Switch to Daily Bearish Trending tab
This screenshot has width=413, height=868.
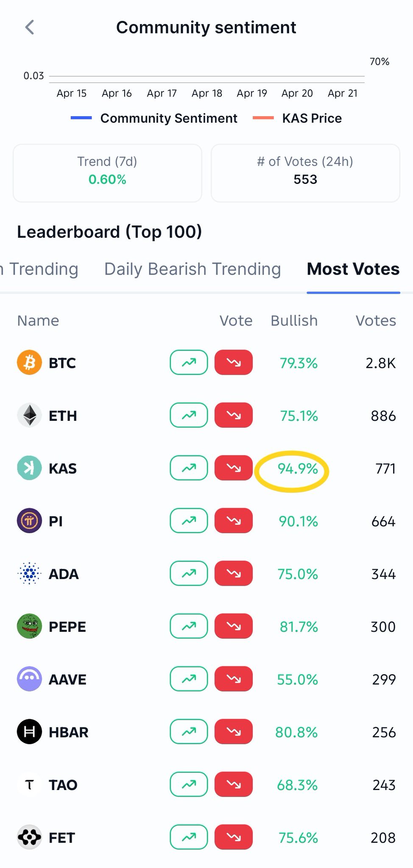[x=193, y=269]
